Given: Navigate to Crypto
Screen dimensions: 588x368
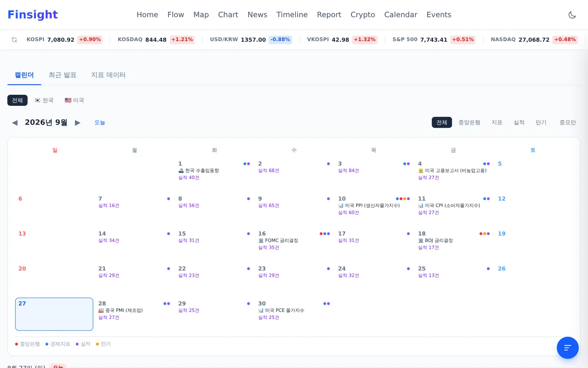Looking at the screenshot, I should coord(363,15).
